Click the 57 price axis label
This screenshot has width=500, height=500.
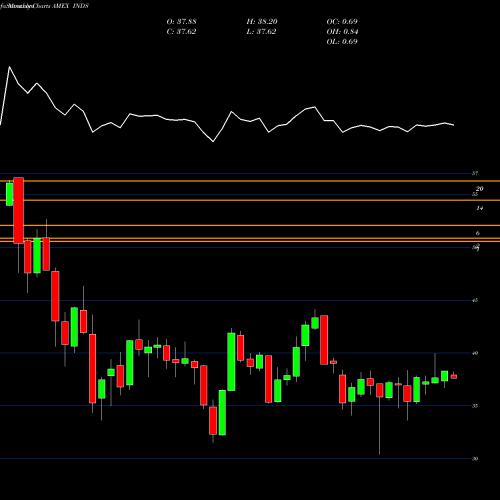point(475,173)
